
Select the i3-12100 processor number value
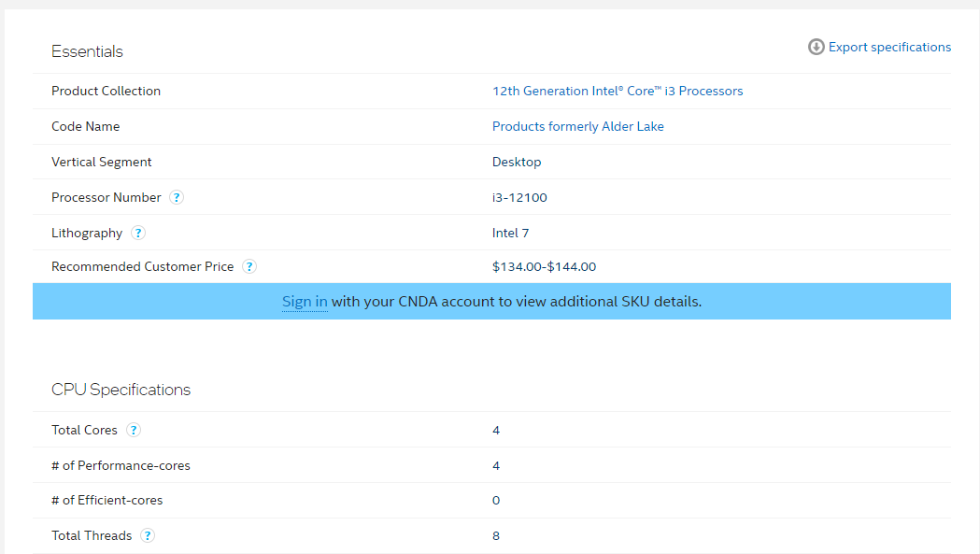(x=519, y=197)
